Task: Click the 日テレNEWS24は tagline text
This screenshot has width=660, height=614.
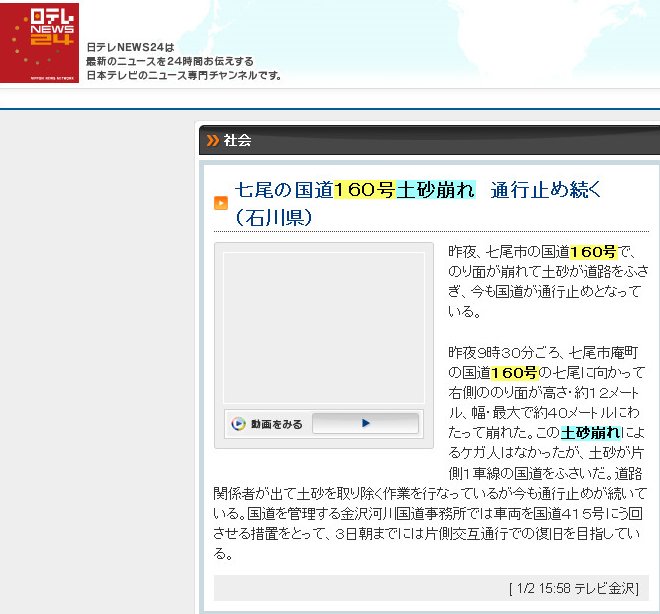Action: click(130, 47)
